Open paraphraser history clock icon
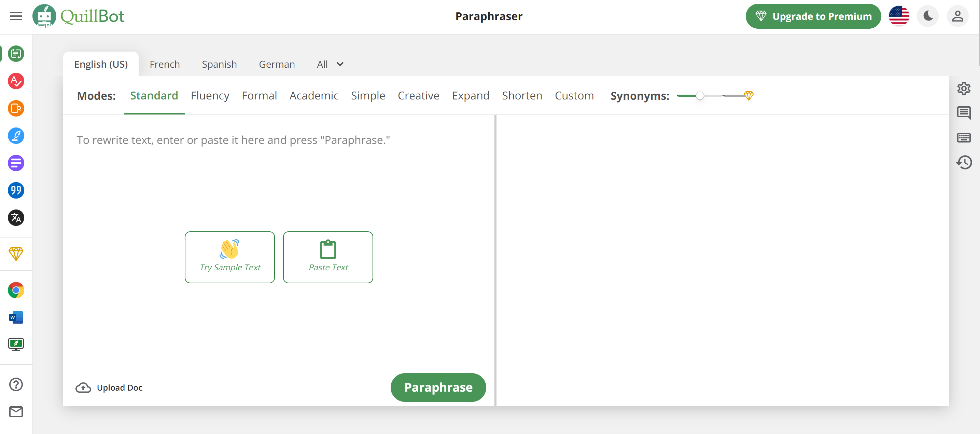Screen dimensions: 980x434 coord(964,163)
